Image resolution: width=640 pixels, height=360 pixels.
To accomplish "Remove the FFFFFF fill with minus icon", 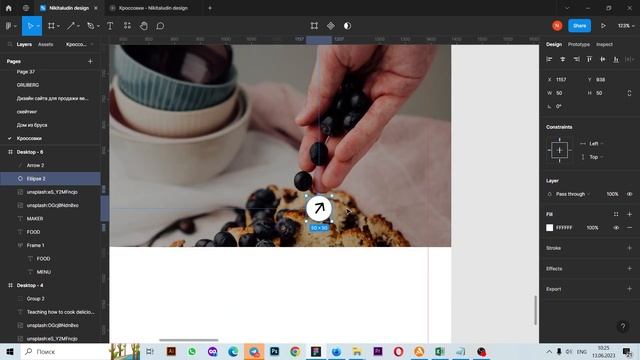I will pyautogui.click(x=629, y=228).
